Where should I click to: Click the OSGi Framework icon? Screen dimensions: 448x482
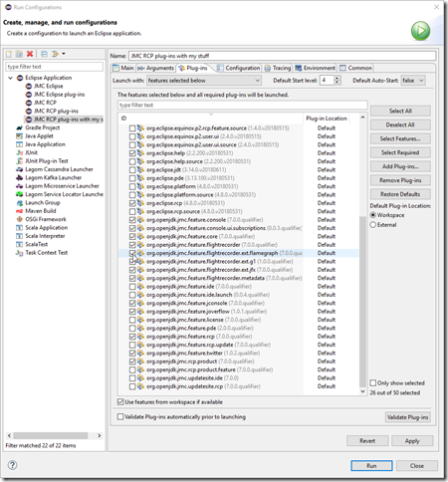point(20,219)
